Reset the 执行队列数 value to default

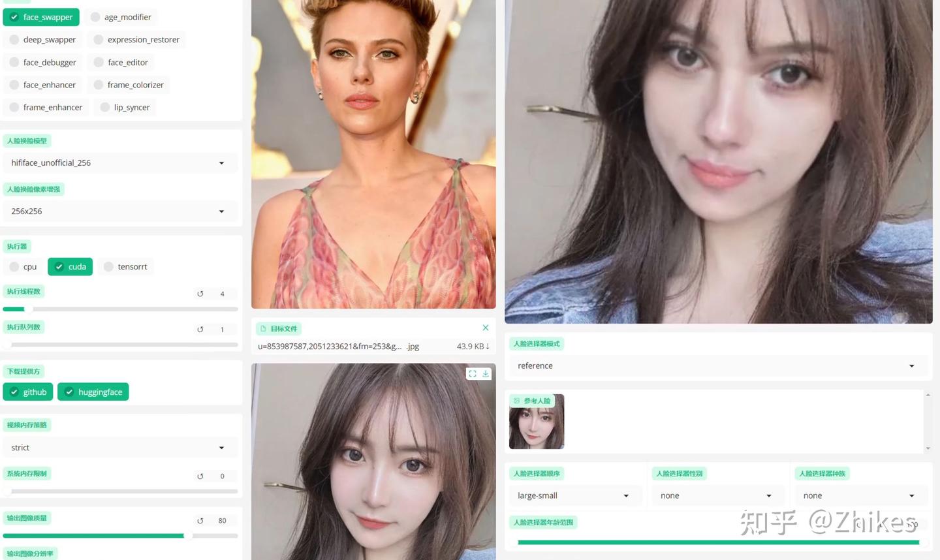tap(200, 329)
